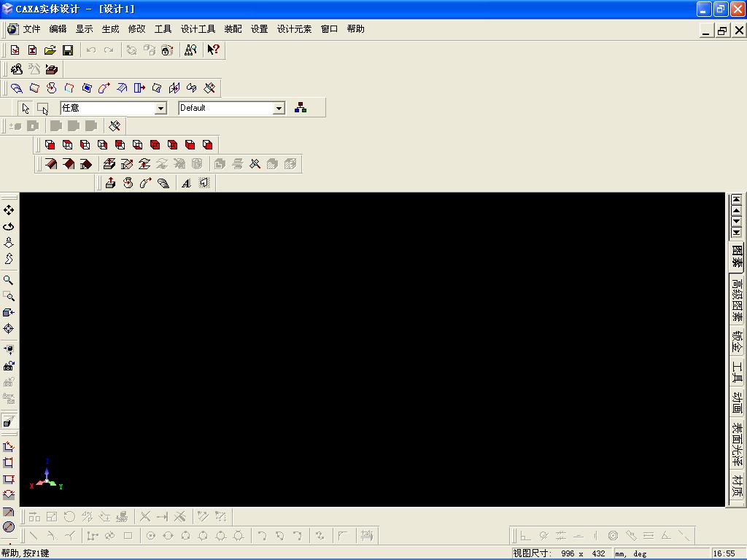Viewport: 747px width, 560px height.
Task: Click the Save Camera view icon
Action: pos(9,366)
